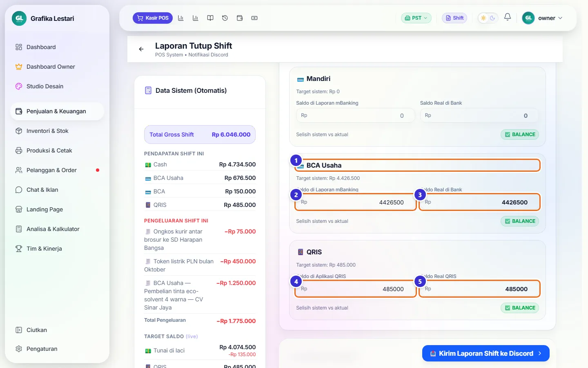The height and width of the screenshot is (368, 588).
Task: Click the Landing Page storefront icon
Action: coord(19,209)
